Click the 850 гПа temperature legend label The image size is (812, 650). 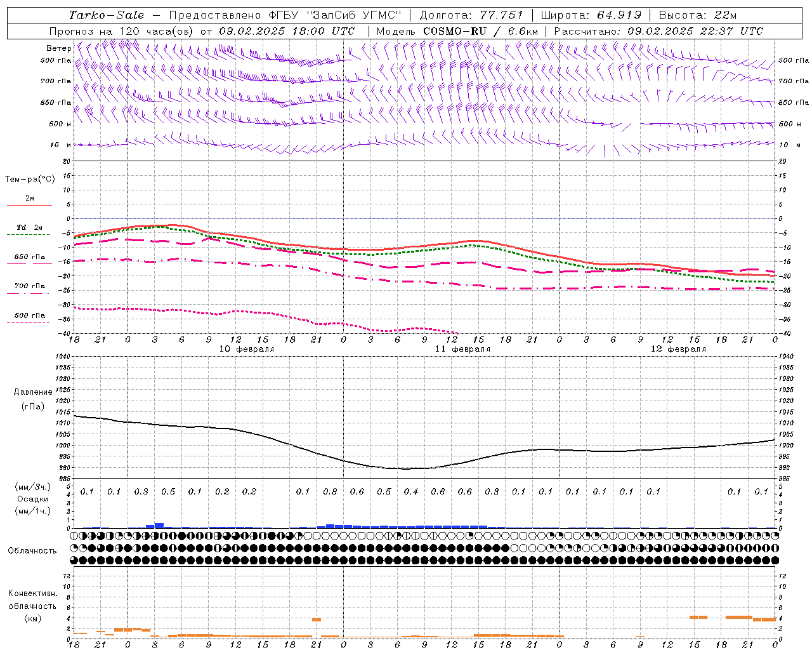coord(30,257)
